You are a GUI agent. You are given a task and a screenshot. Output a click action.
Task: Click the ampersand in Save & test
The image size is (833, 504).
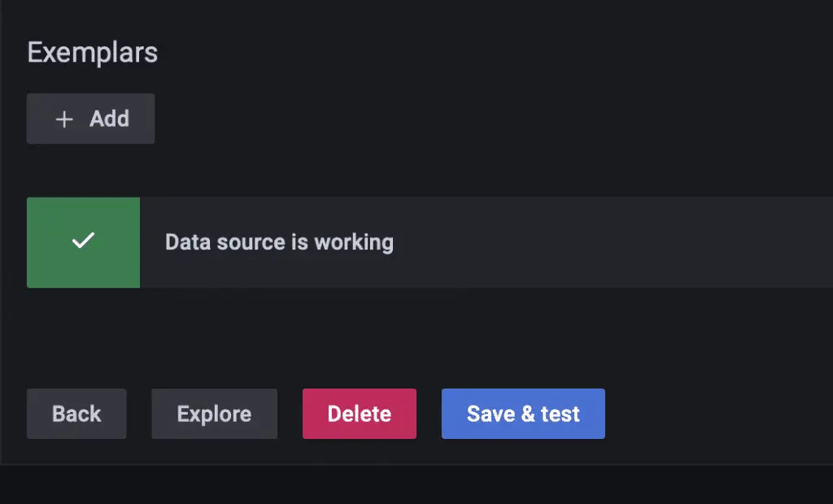click(528, 414)
